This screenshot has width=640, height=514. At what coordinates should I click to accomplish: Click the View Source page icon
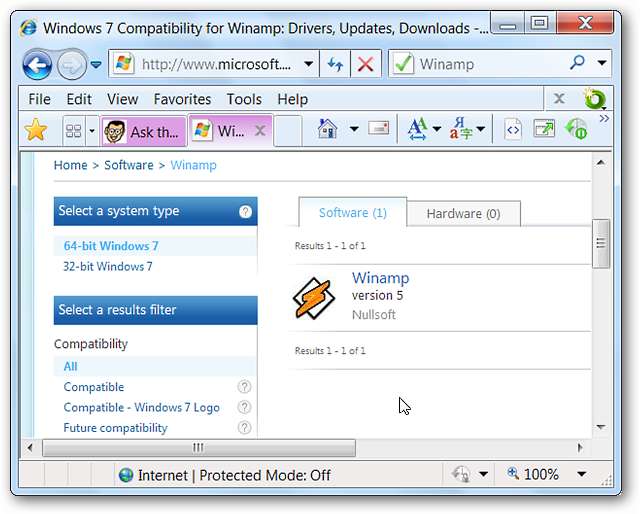(513, 130)
